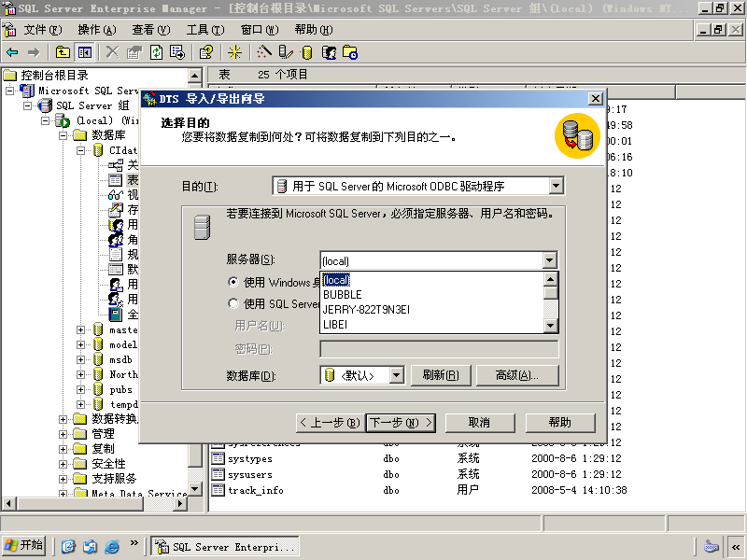Click the 开始 Start button
Image resolution: width=747 pixels, height=560 pixels.
[24, 546]
